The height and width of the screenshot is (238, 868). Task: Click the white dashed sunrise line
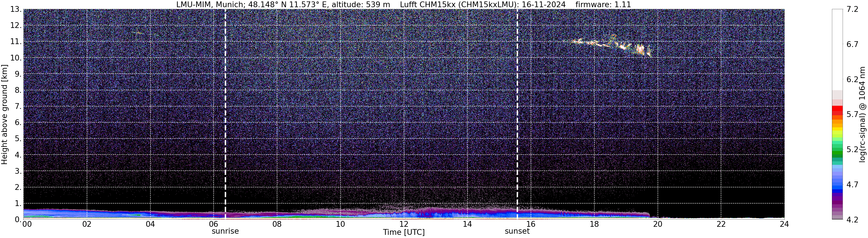coord(225,114)
